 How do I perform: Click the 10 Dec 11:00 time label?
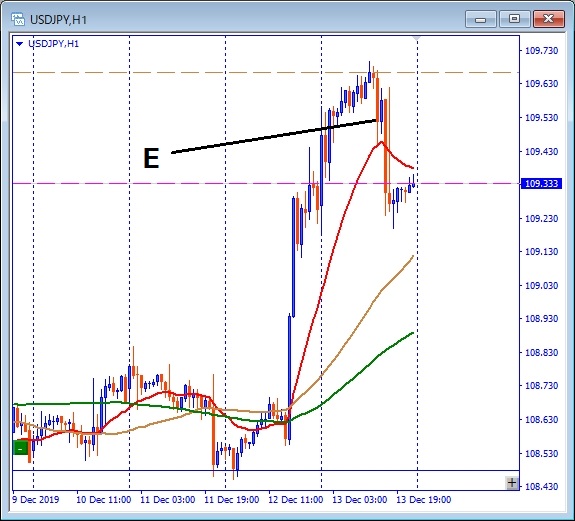(x=103, y=500)
